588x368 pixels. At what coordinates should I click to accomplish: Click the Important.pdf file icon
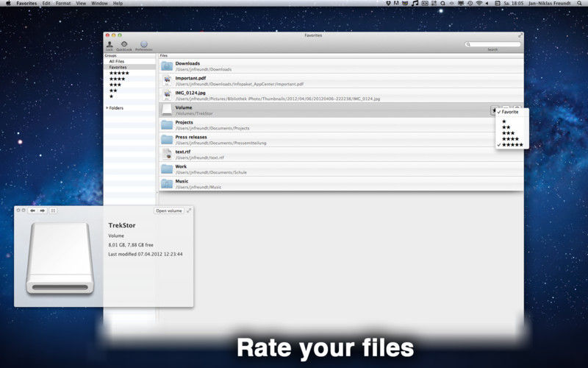(x=167, y=81)
